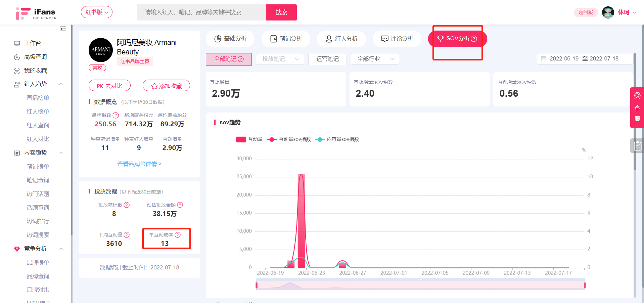
Task: Click the help icon next to 平均互动量
Action: point(127,235)
